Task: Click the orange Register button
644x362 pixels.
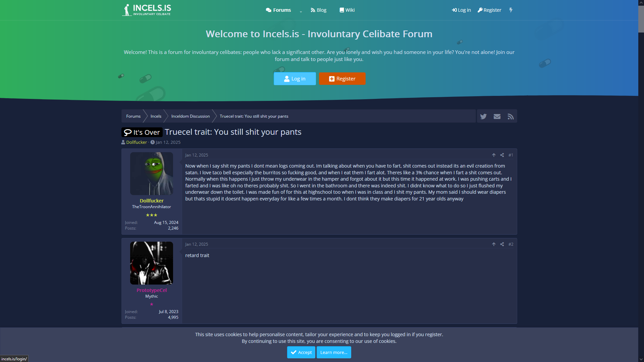Action: coord(342,79)
